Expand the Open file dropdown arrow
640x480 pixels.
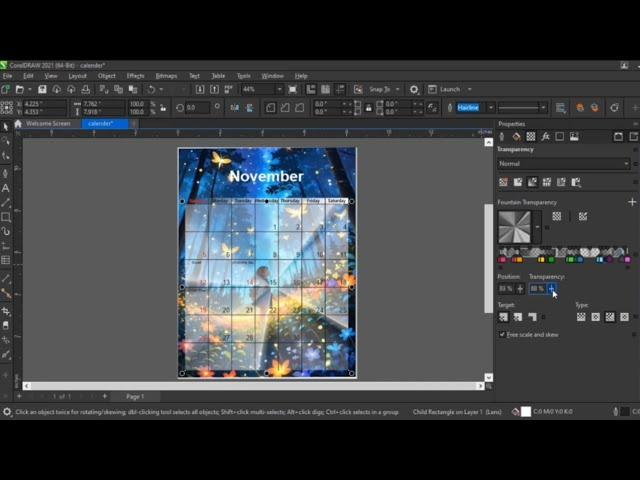point(29,89)
